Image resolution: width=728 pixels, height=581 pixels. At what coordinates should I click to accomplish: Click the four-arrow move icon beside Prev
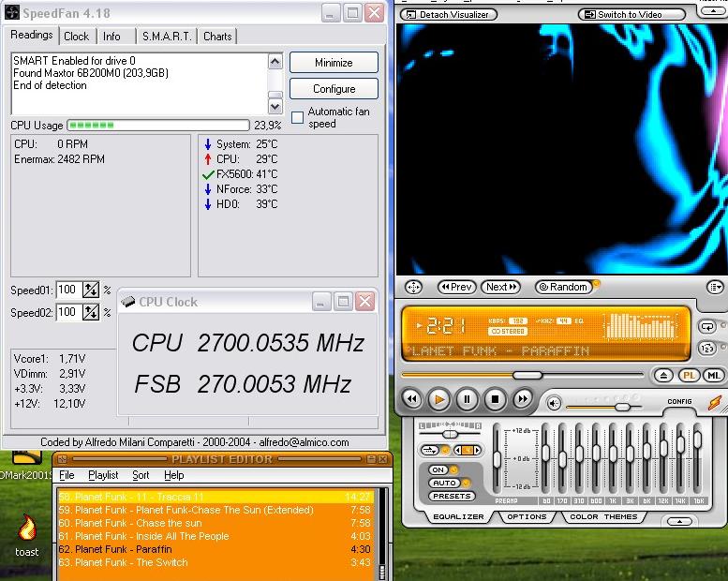[413, 287]
